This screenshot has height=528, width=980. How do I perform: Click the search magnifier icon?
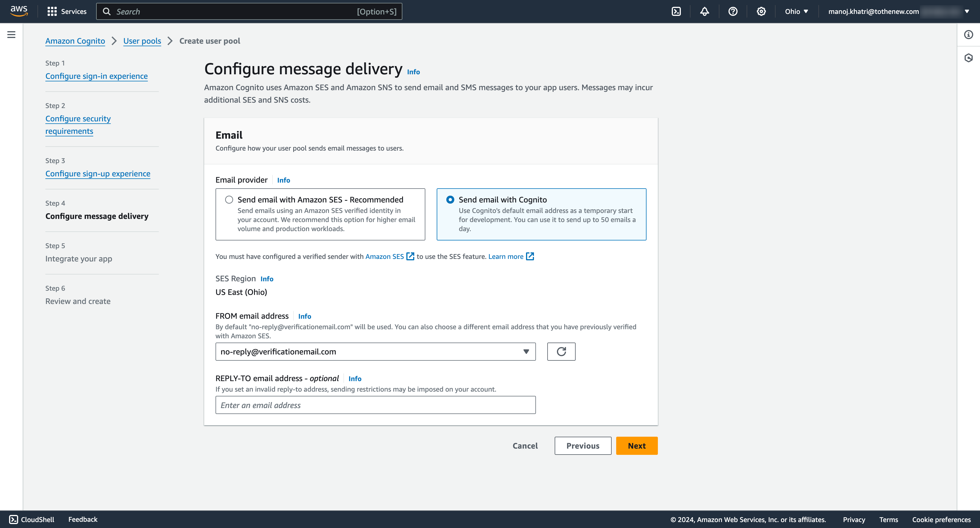[x=107, y=11]
